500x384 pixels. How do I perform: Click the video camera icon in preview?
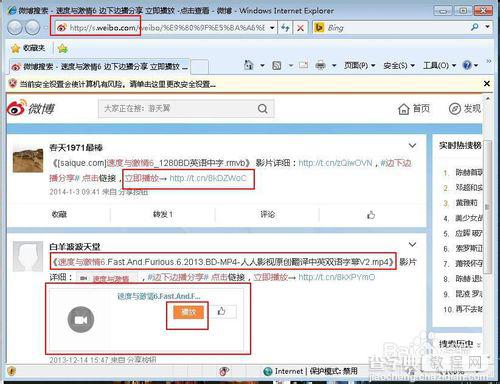pos(81,319)
